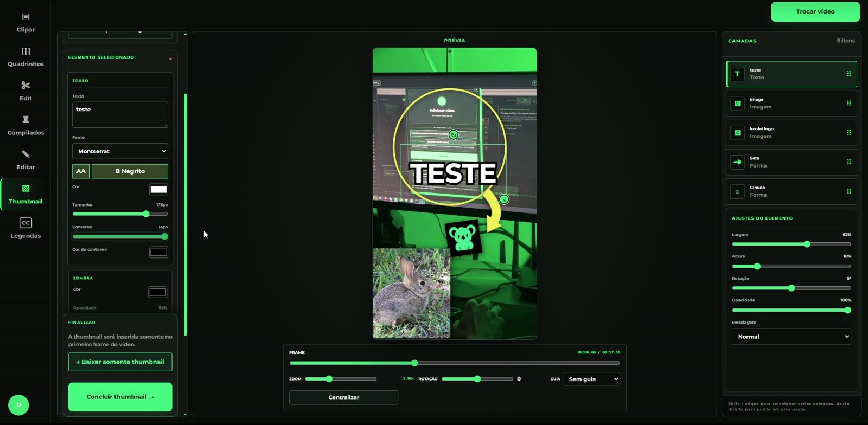Select the Círculo shape layer icon
This screenshot has width=868, height=425.
[737, 191]
